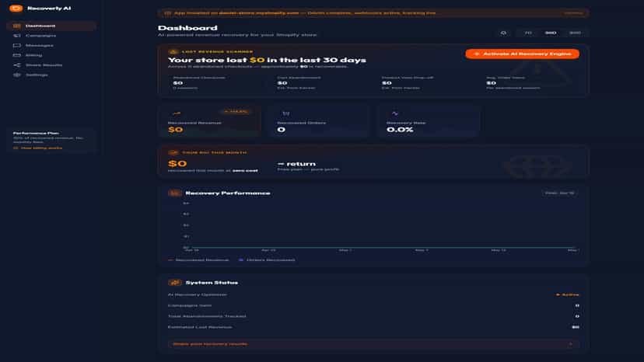The height and width of the screenshot is (362, 644).
Task: Open the Dashboard sidebar item
Action: 51,26
